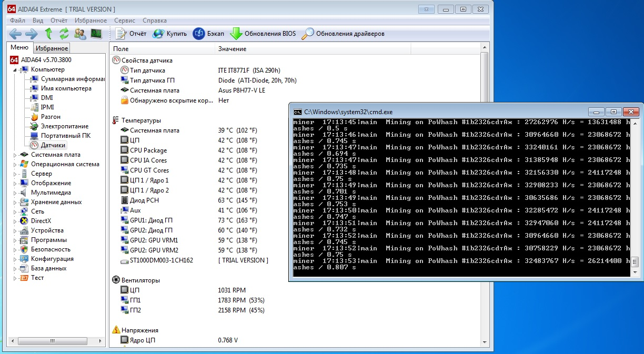Expand the Системная плата tree node
The width and height of the screenshot is (644, 354).
pos(15,155)
